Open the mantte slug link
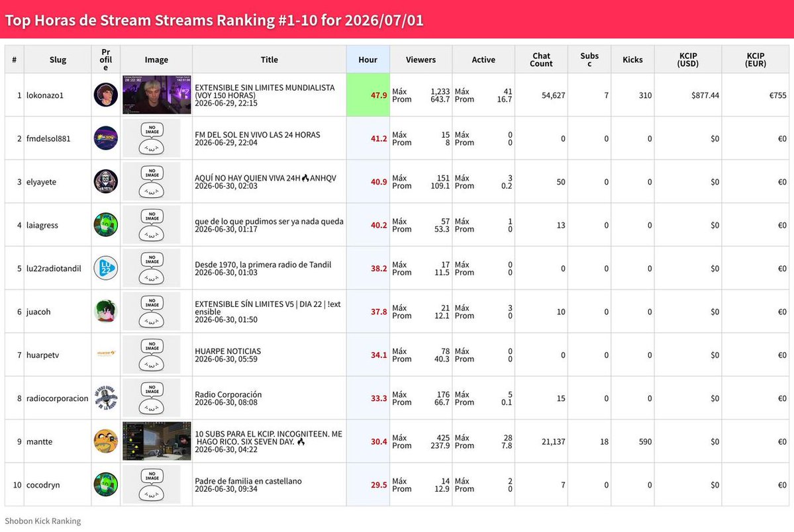This screenshot has width=794, height=532. (40, 441)
